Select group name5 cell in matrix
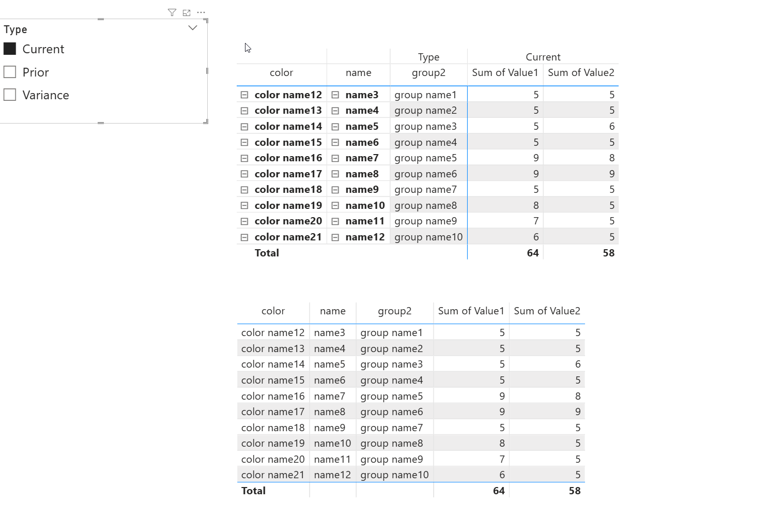 (x=425, y=158)
